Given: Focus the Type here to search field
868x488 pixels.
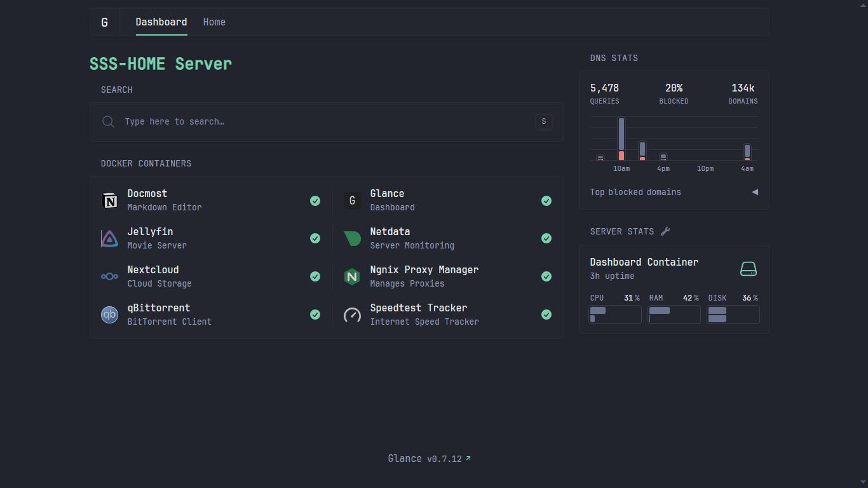Looking at the screenshot, I should [x=327, y=122].
